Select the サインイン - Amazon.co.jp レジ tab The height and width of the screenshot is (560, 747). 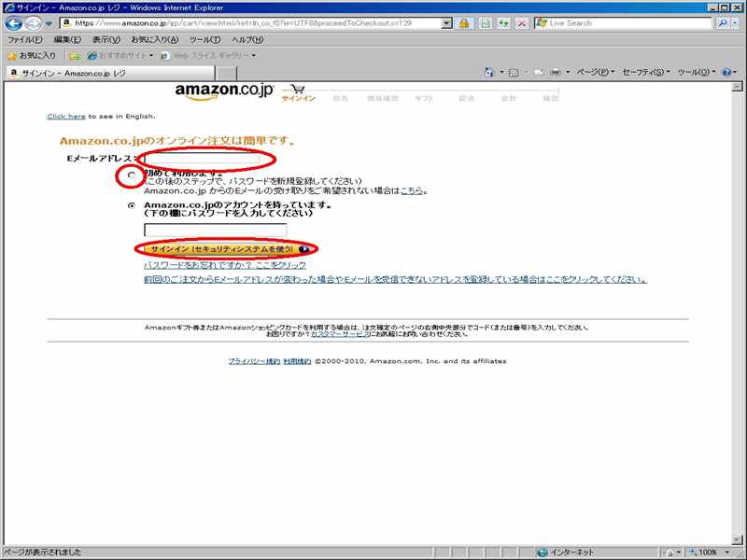pyautogui.click(x=109, y=74)
